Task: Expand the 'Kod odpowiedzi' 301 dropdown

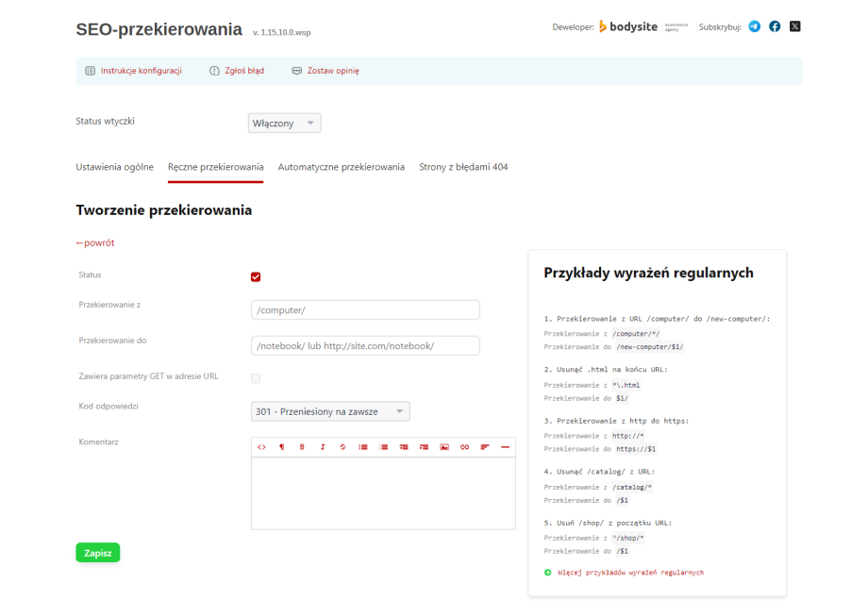Action: click(x=330, y=411)
